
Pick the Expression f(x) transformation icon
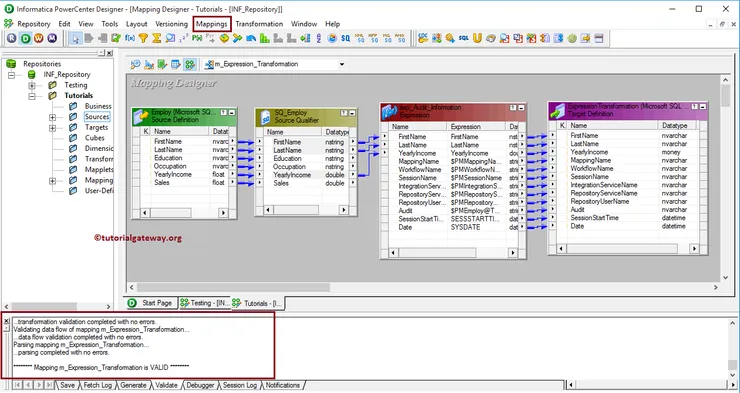coord(130,38)
